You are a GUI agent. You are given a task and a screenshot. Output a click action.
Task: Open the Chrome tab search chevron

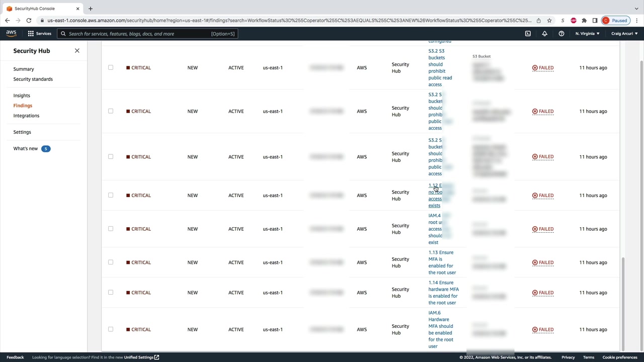636,9
